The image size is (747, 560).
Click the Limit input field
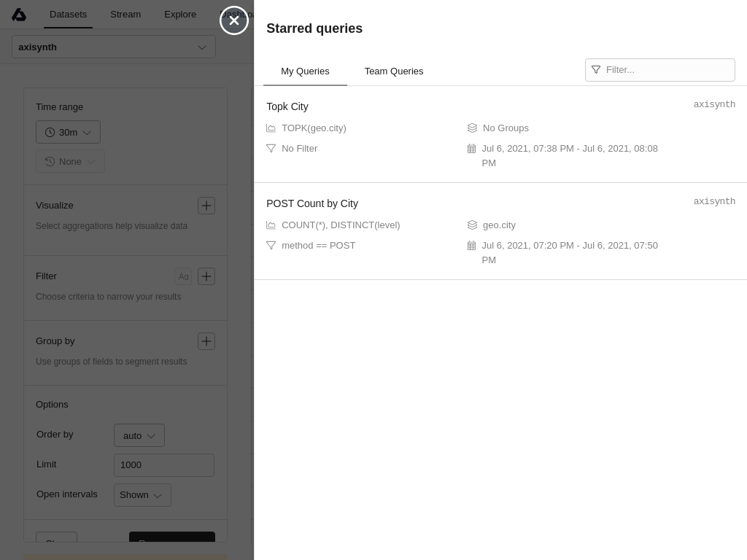point(164,465)
